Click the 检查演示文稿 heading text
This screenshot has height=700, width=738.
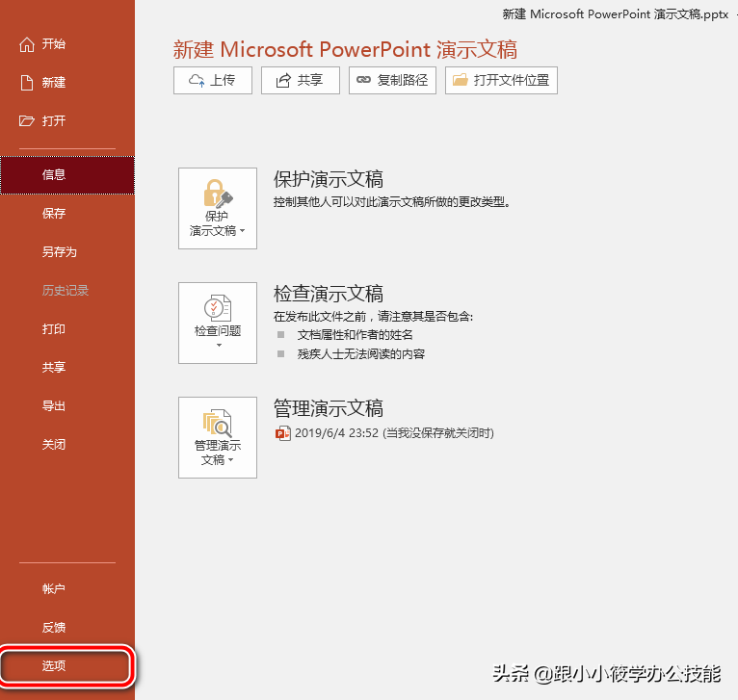click(x=329, y=294)
